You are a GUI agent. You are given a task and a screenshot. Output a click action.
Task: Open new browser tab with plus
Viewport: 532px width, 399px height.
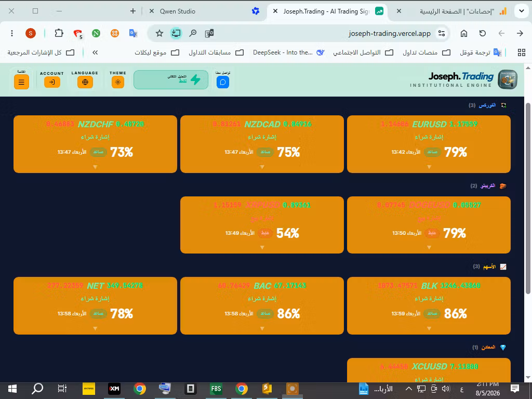[x=133, y=11]
